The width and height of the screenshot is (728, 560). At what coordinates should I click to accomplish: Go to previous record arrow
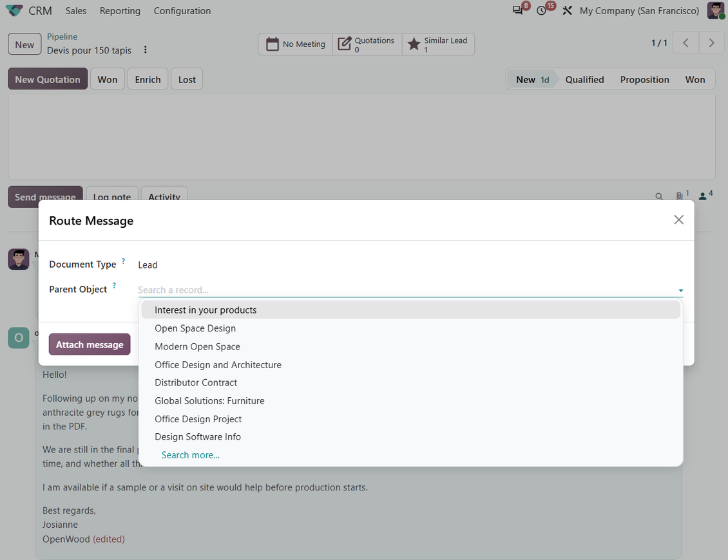(x=685, y=42)
